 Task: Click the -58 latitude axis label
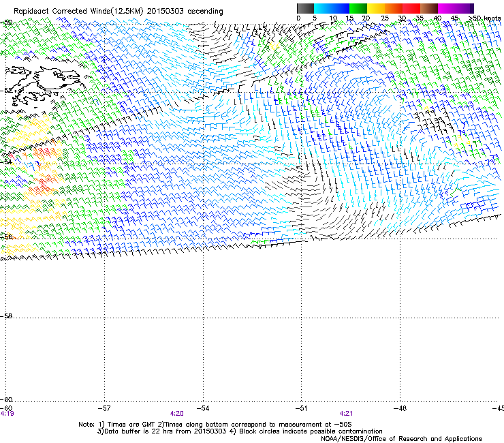coord(6,316)
